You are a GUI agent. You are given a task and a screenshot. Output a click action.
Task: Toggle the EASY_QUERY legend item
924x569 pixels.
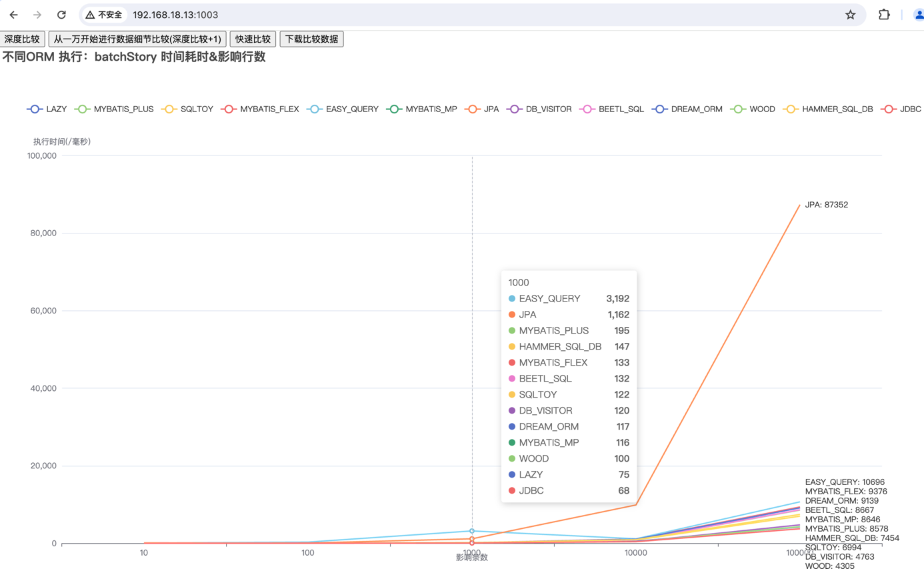tap(343, 109)
